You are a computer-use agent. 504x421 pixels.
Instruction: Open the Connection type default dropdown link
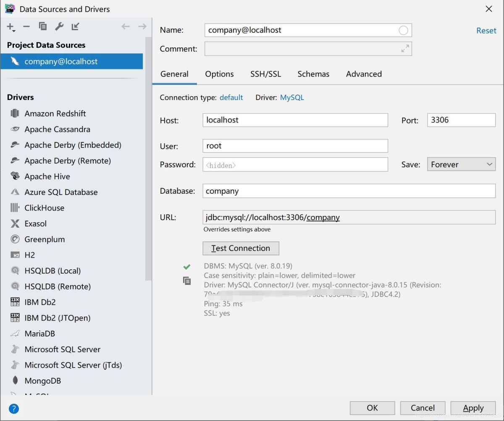pyautogui.click(x=231, y=97)
